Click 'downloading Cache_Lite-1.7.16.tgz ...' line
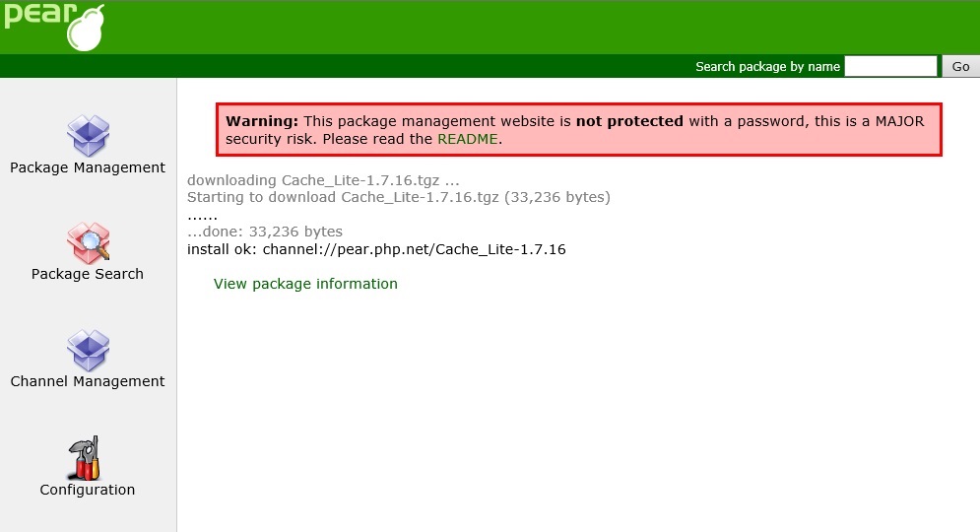Screen dimensions: 980x532 [x=323, y=180]
